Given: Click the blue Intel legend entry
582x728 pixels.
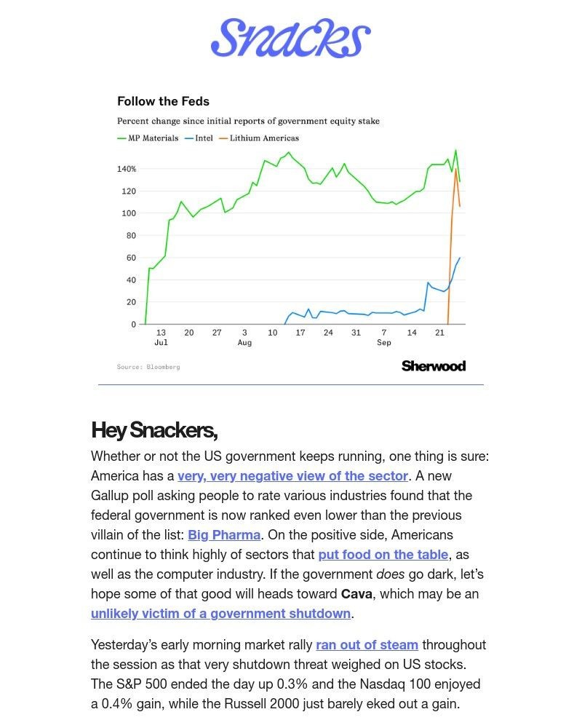Looking at the screenshot, I should 202,138.
